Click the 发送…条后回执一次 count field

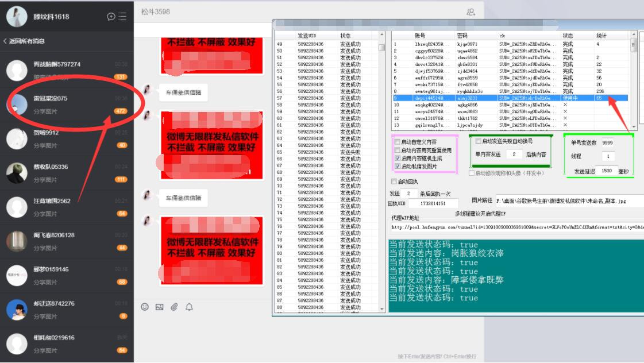coord(408,193)
